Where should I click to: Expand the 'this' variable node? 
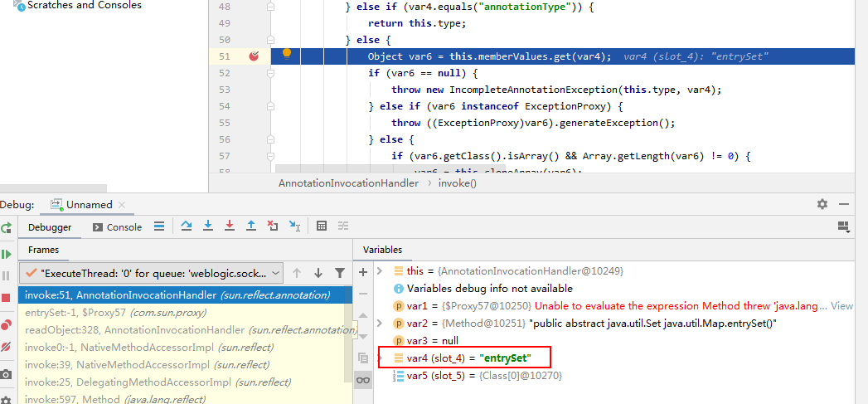(x=380, y=271)
